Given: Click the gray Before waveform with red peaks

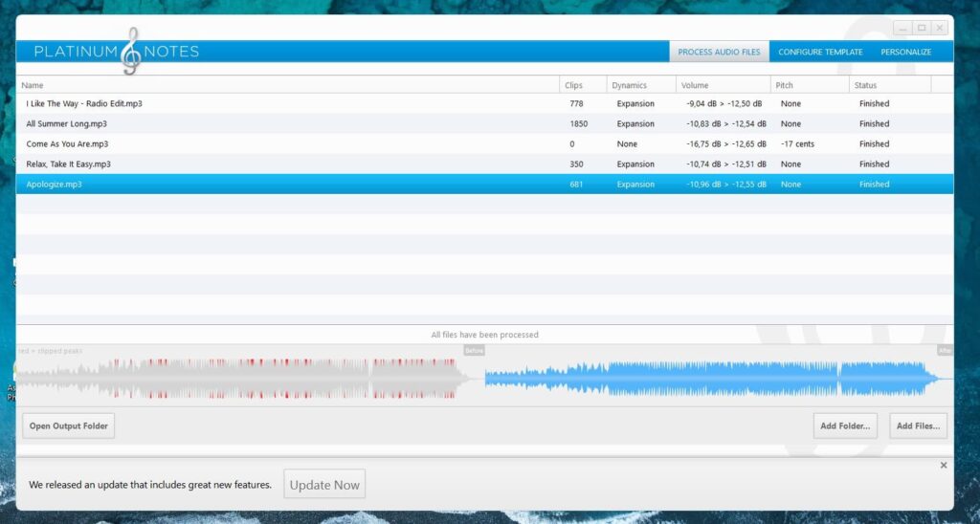Looking at the screenshot, I should (x=244, y=379).
